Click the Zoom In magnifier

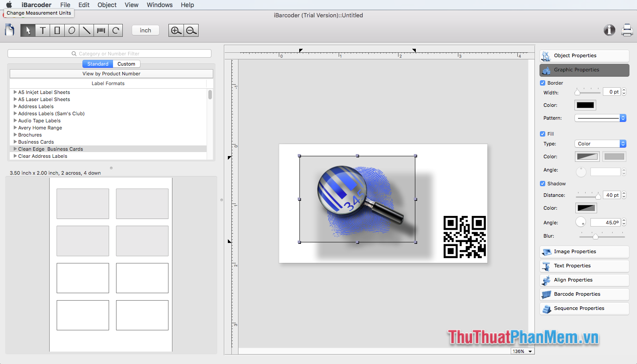coord(176,30)
